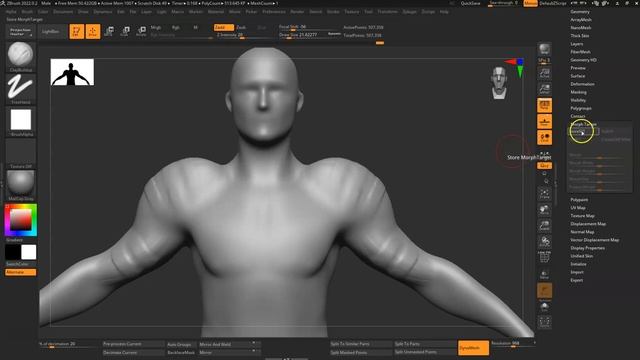640x360 pixels.
Task: Activate the Draw mode icon
Action: (93, 31)
